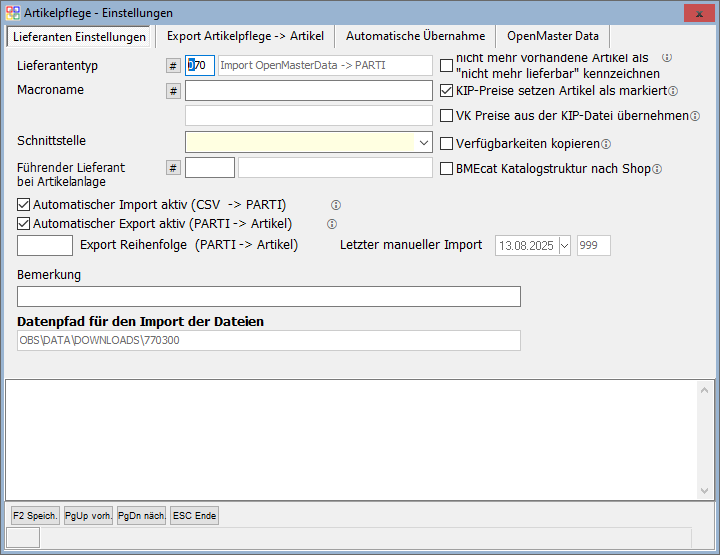This screenshot has width=720, height=555.
Task: Click info icon next to KIP-Preise option
Action: 673,91
